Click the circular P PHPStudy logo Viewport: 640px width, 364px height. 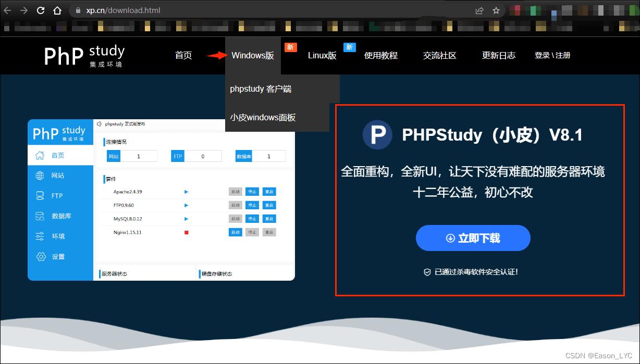377,134
